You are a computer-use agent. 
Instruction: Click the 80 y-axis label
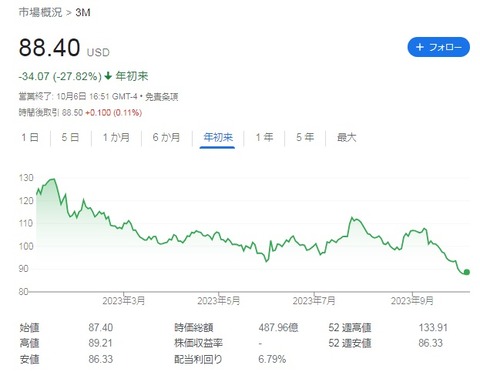pos(23,292)
